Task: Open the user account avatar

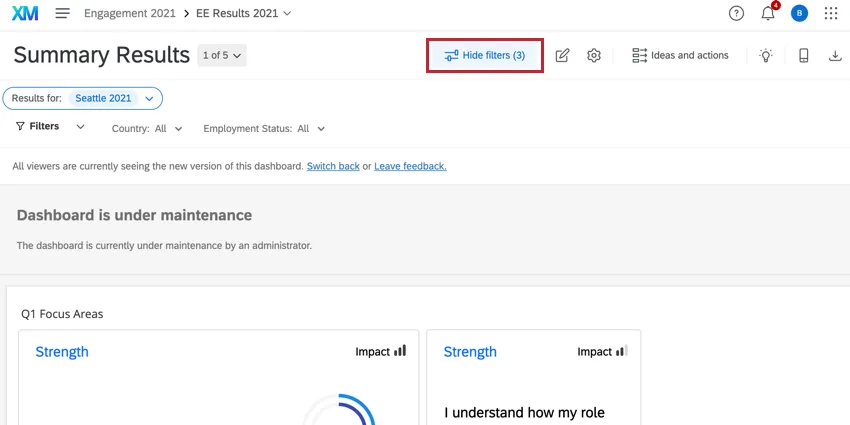Action: click(799, 14)
